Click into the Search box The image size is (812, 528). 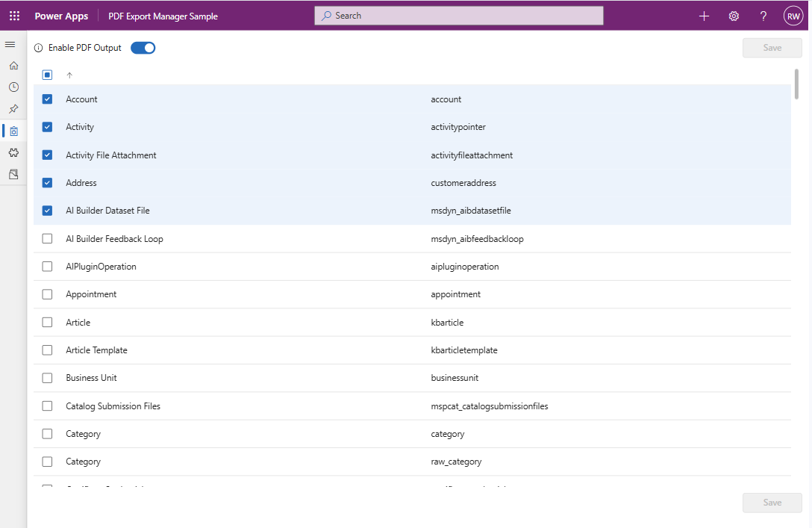tap(459, 16)
